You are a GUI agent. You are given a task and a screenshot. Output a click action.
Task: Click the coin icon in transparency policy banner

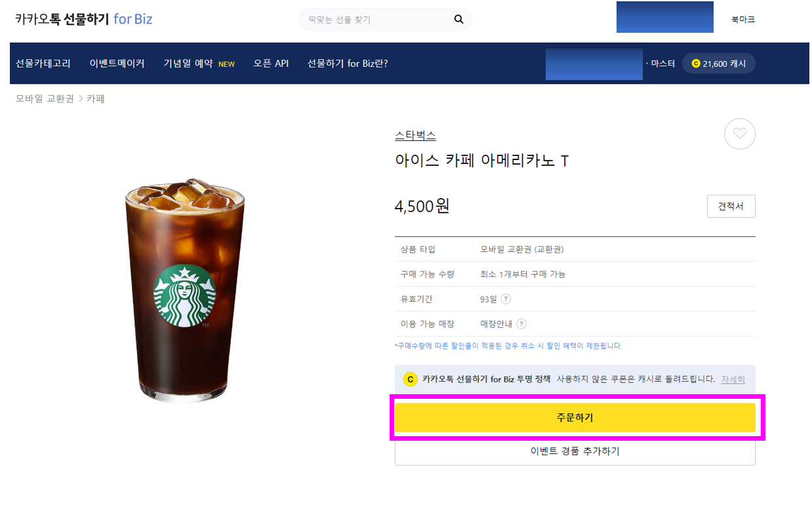(x=411, y=380)
